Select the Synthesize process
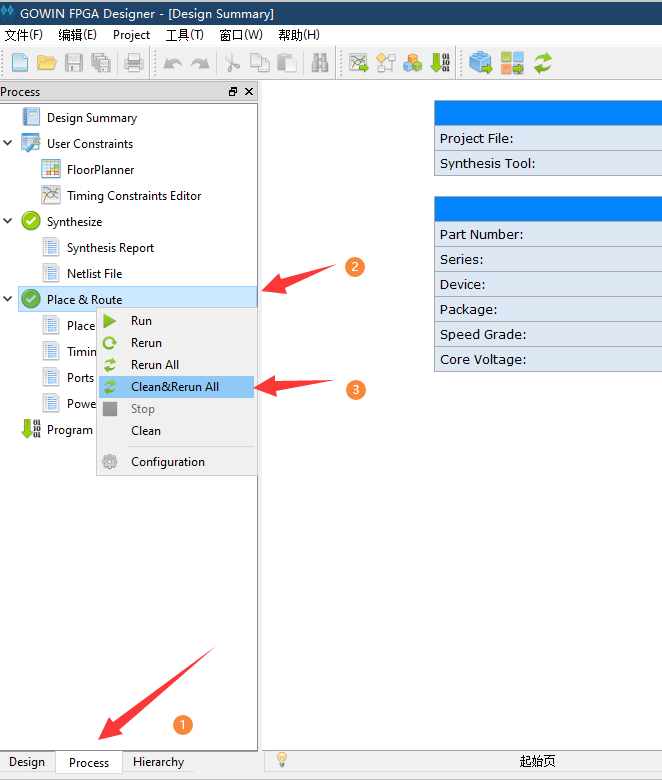This screenshot has width=662, height=780. click(x=75, y=221)
